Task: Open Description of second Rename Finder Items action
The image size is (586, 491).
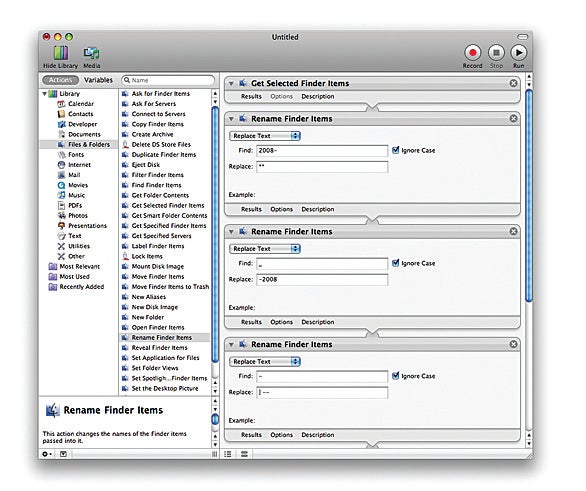Action: 318,322
